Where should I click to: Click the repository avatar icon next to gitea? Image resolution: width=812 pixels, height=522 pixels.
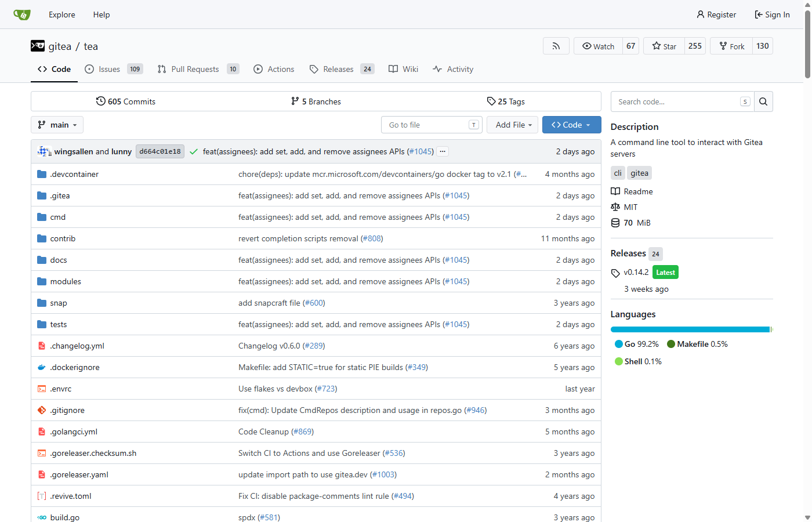point(38,46)
